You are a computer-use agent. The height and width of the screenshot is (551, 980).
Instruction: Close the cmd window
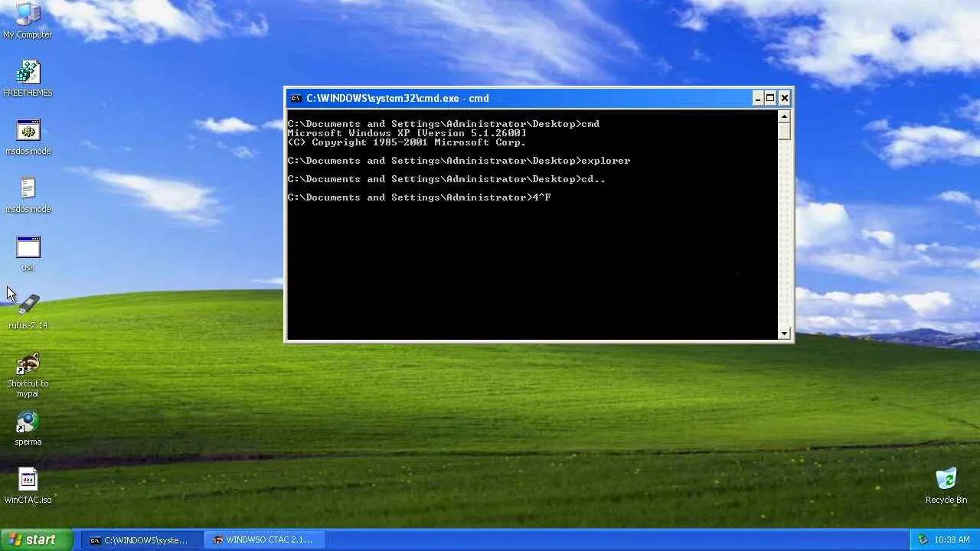pos(784,98)
